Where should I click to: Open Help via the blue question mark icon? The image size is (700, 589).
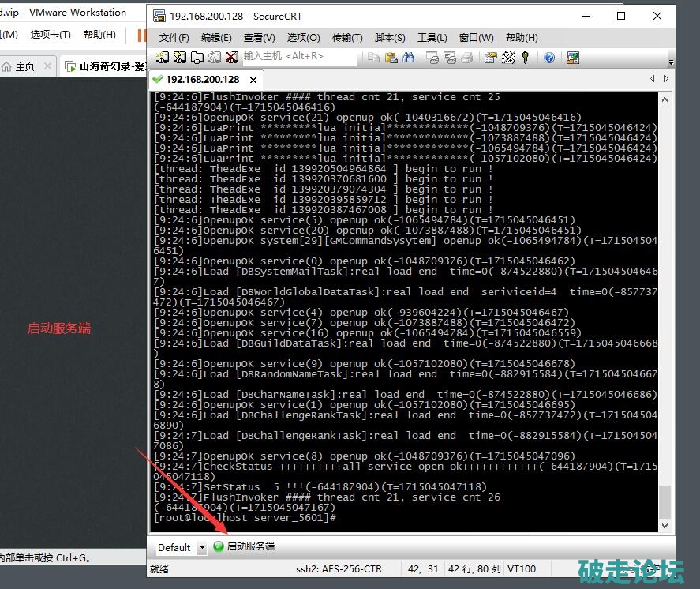pos(549,58)
